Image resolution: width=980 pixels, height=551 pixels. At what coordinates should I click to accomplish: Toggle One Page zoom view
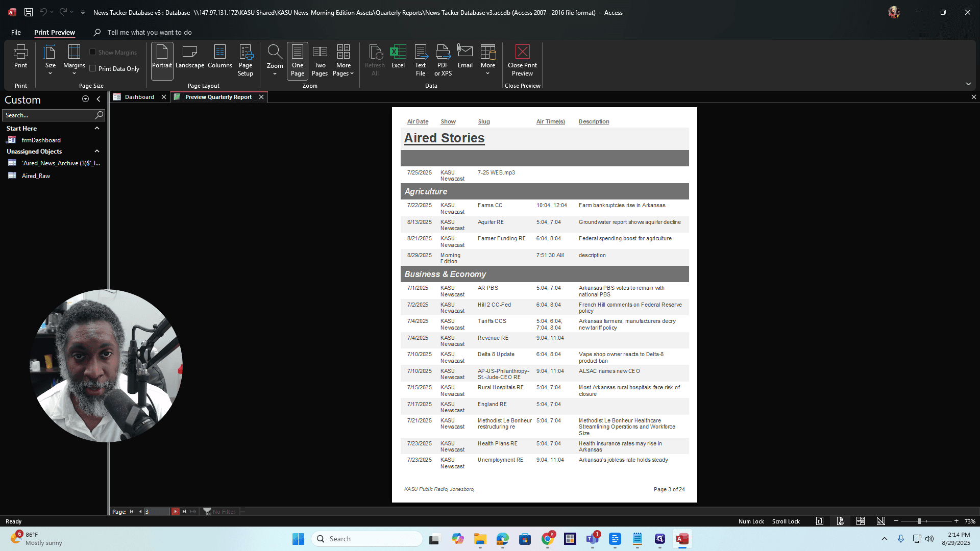298,60
